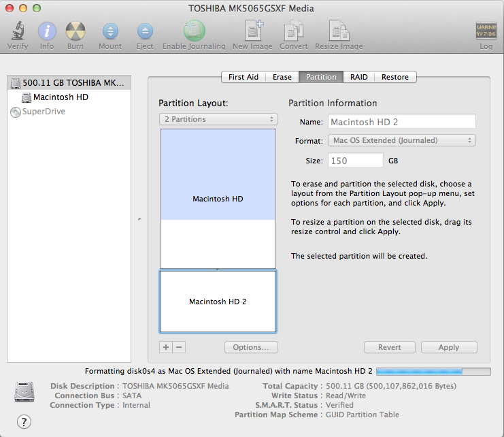
Task: Click the Name field Macintosh HD 2
Action: click(x=402, y=122)
